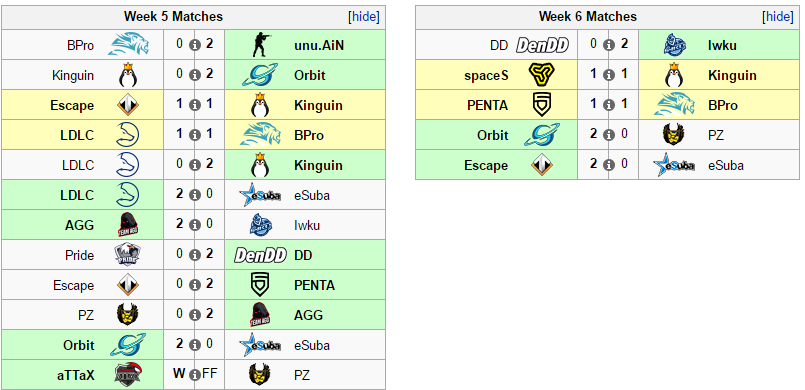
Task: Click the aTTaX team logo
Action: 128,375
